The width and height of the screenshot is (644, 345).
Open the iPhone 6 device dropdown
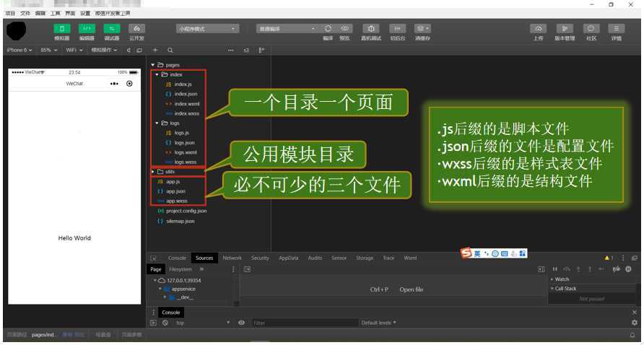click(x=19, y=50)
